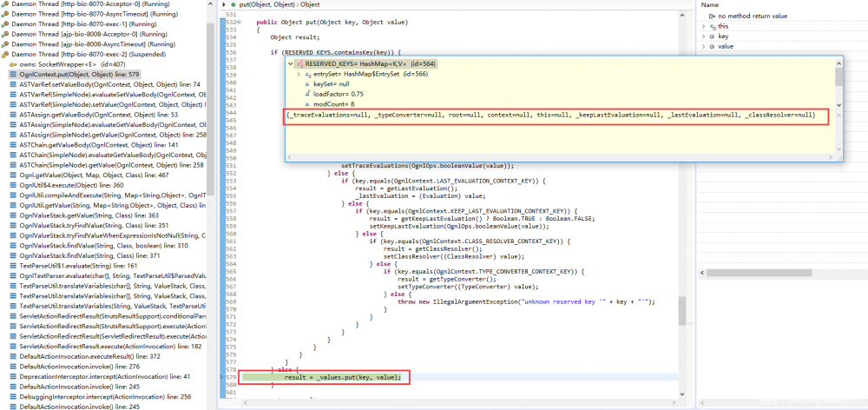The height and width of the screenshot is (410, 868).
Task: Click the loadFactor field icon in popup
Action: pos(308,94)
